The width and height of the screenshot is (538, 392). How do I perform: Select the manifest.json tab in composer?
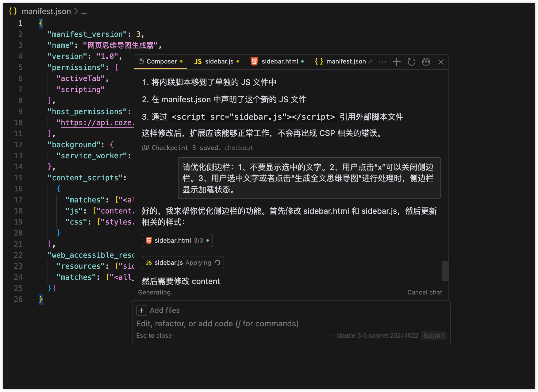(343, 61)
